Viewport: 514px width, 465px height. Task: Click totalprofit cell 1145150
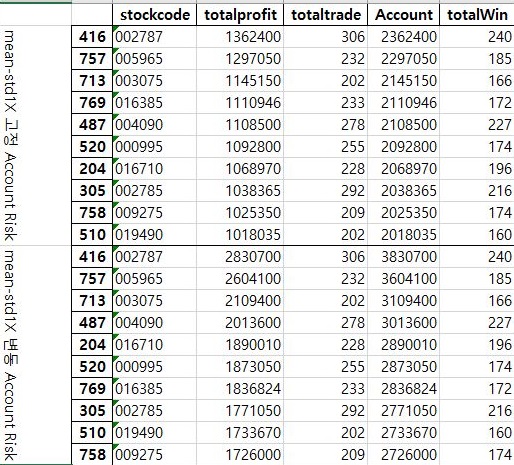pyautogui.click(x=240, y=81)
